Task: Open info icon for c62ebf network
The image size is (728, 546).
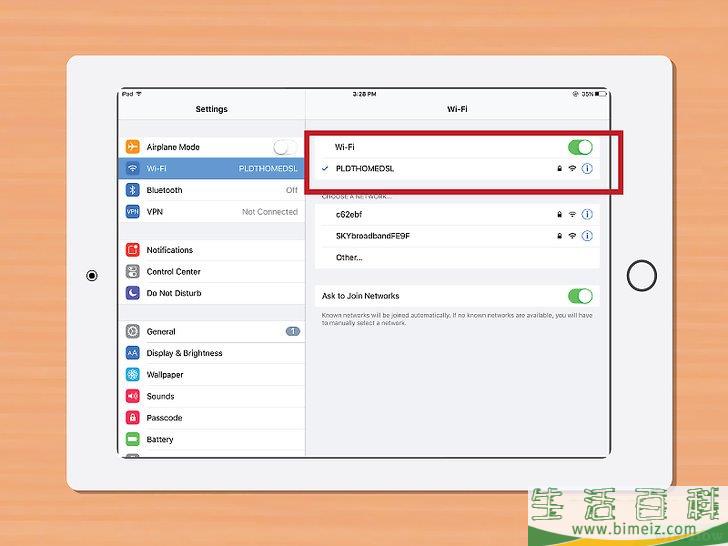Action: tap(587, 214)
